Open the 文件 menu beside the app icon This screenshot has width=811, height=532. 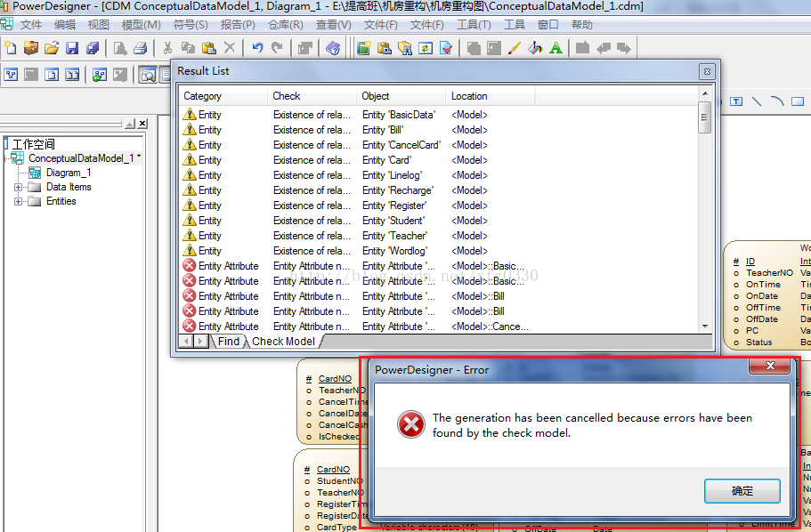pos(30,25)
